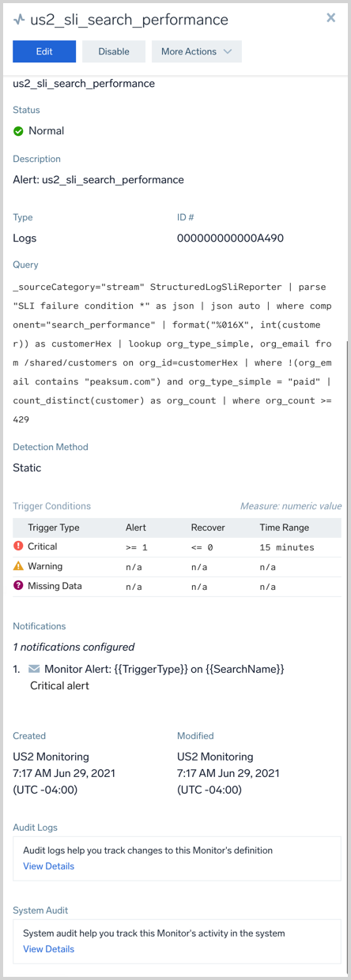Close the monitor details panel
This screenshot has height=980, width=351.
pyautogui.click(x=331, y=18)
